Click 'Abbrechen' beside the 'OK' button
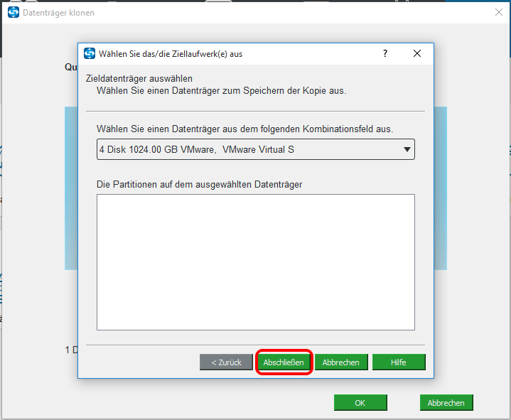Image resolution: width=511 pixels, height=420 pixels. (446, 403)
